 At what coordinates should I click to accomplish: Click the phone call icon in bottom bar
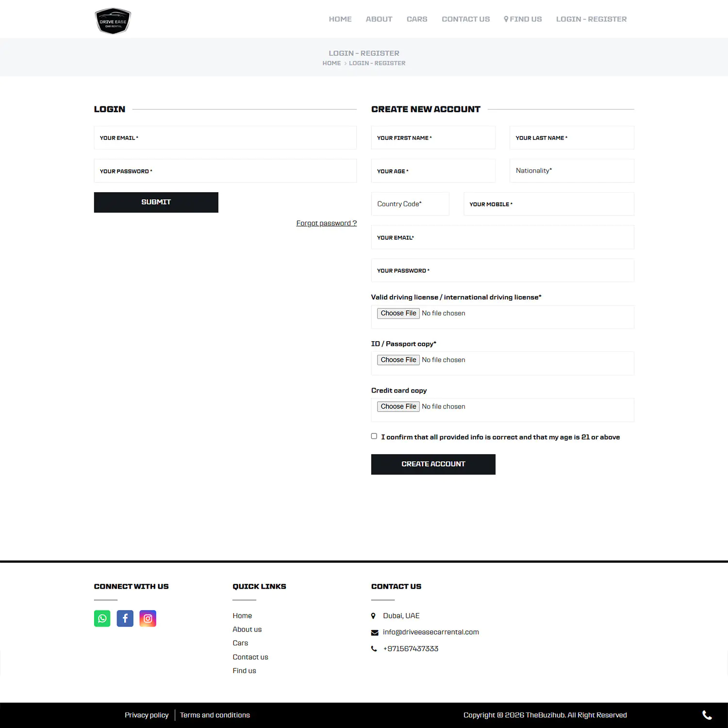pyautogui.click(x=707, y=715)
